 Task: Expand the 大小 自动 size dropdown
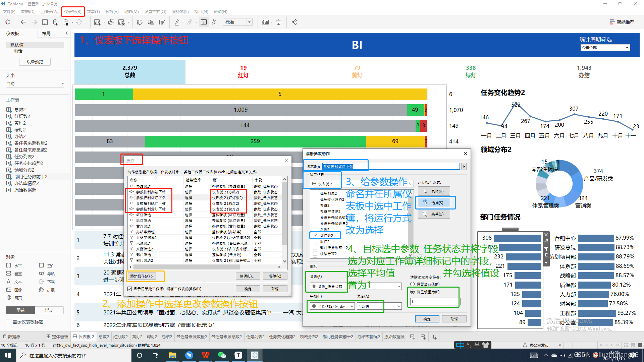click(62, 83)
